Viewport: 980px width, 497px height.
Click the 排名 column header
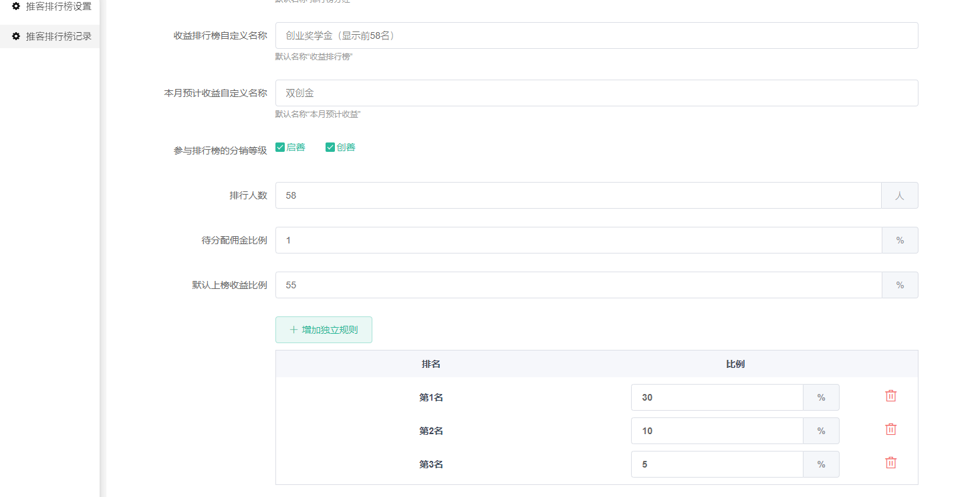click(x=431, y=364)
